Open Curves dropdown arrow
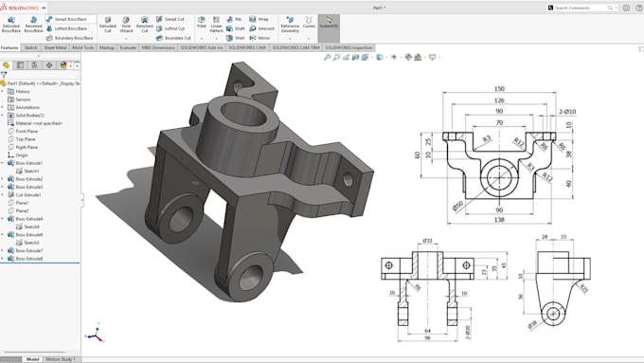The image size is (644, 363). [x=309, y=38]
